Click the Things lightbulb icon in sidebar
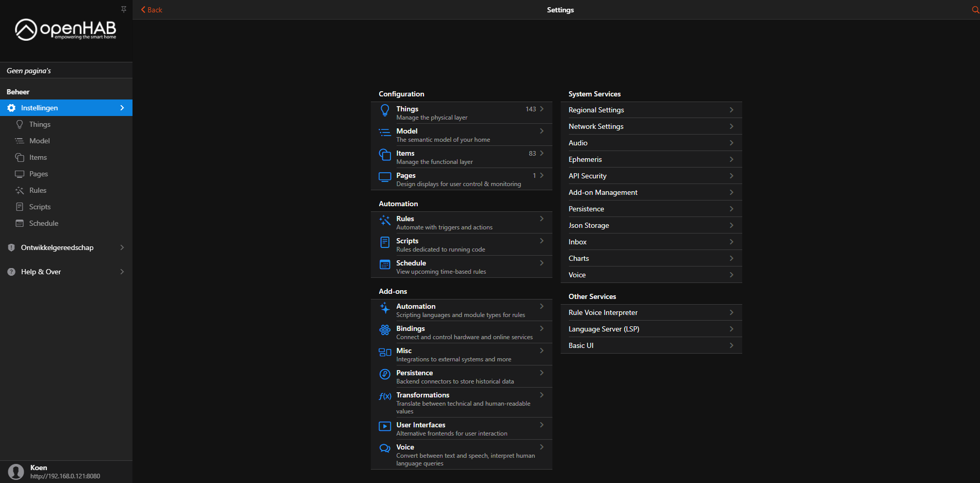Screen dimensions: 980x483 20,124
